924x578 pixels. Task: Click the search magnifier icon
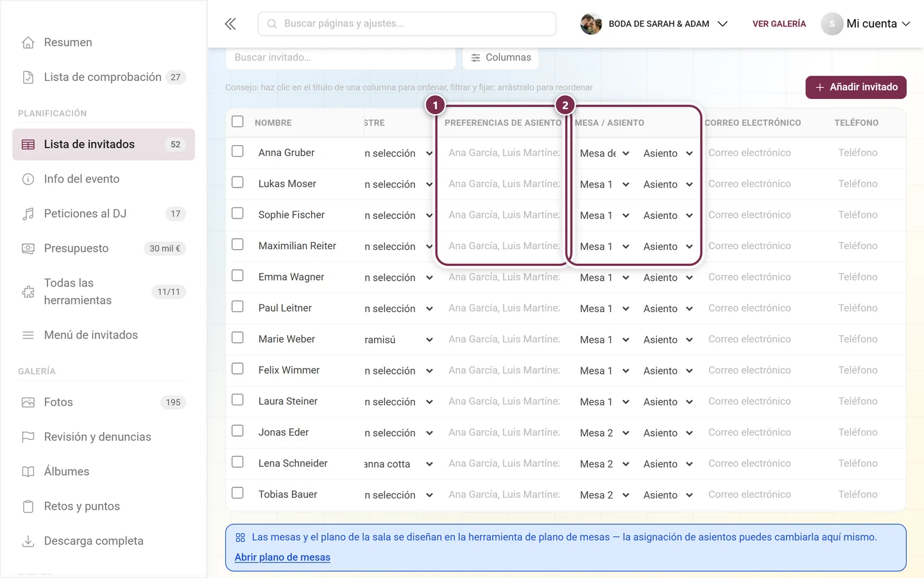click(272, 24)
